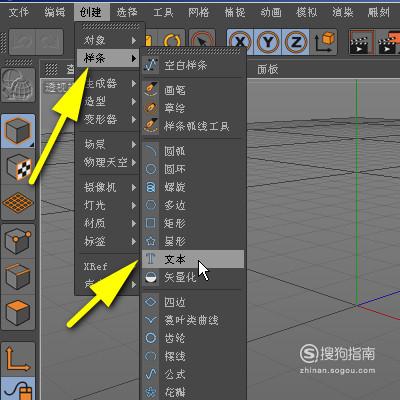The width and height of the screenshot is (400, 400).
Task: Select the highlighted 样条 entry
Action: point(108,58)
